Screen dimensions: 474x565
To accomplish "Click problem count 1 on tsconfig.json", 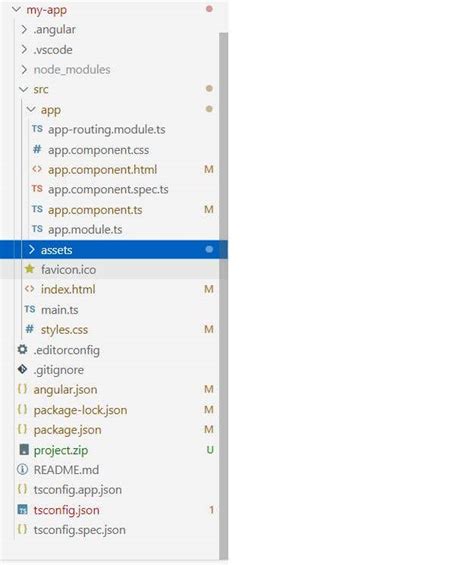I will [212, 510].
